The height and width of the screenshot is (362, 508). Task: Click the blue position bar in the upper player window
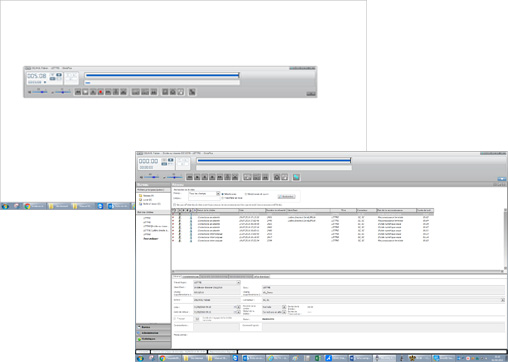tap(162, 75)
